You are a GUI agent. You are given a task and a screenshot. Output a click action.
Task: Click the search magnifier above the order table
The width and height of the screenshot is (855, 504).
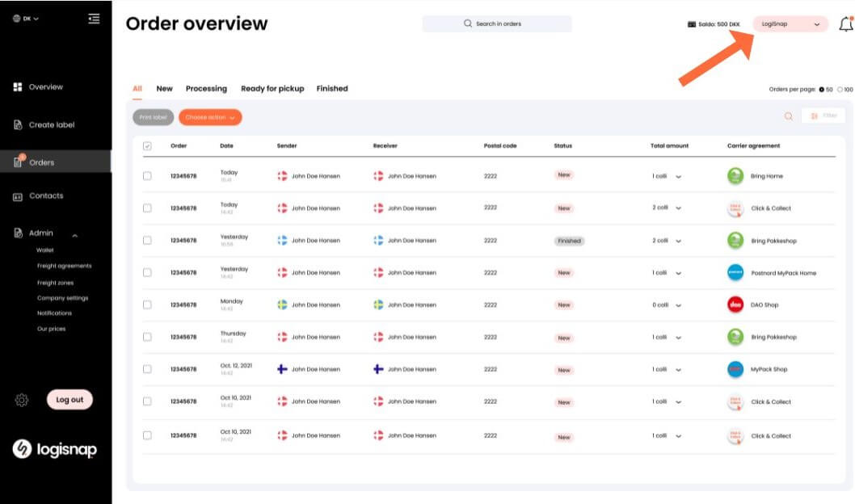(x=788, y=116)
